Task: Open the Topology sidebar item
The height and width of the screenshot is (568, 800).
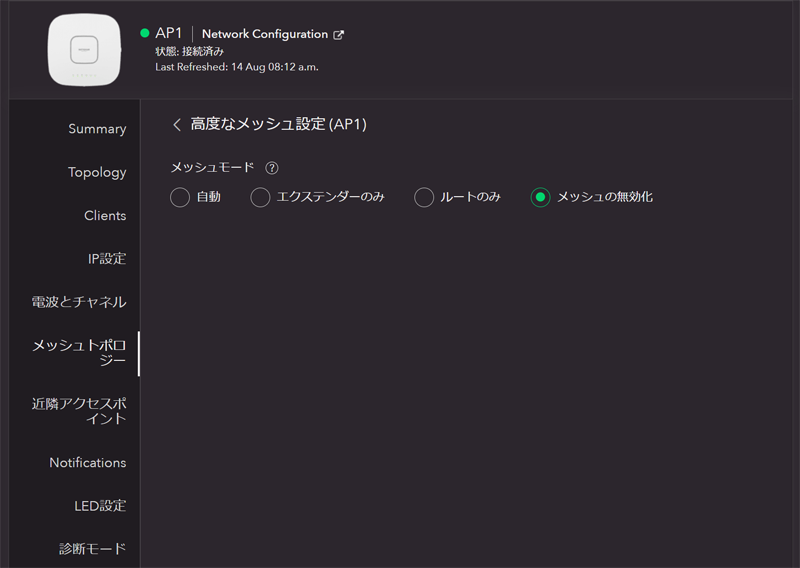Action: coord(97,172)
